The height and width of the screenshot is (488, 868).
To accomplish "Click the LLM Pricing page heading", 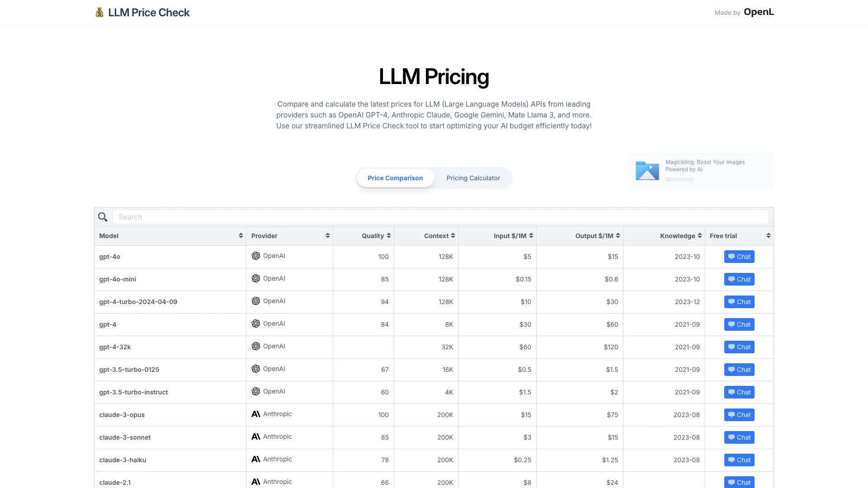I will [x=434, y=76].
